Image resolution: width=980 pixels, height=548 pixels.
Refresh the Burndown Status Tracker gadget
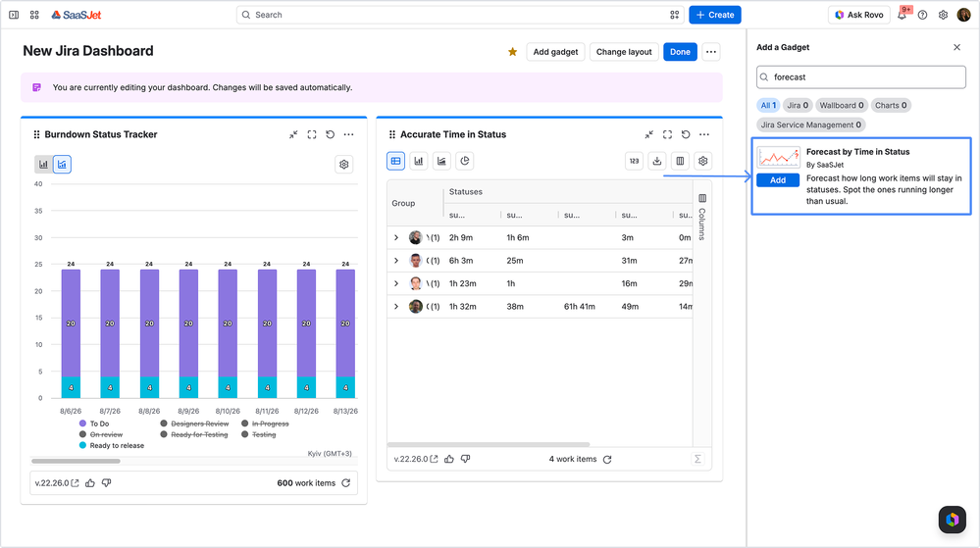330,134
